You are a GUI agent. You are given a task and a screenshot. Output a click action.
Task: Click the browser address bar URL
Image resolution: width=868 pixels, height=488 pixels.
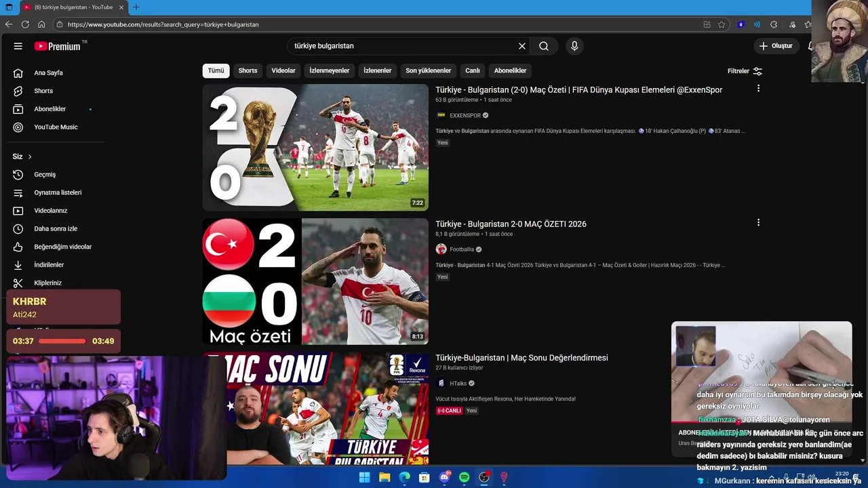[x=163, y=24]
